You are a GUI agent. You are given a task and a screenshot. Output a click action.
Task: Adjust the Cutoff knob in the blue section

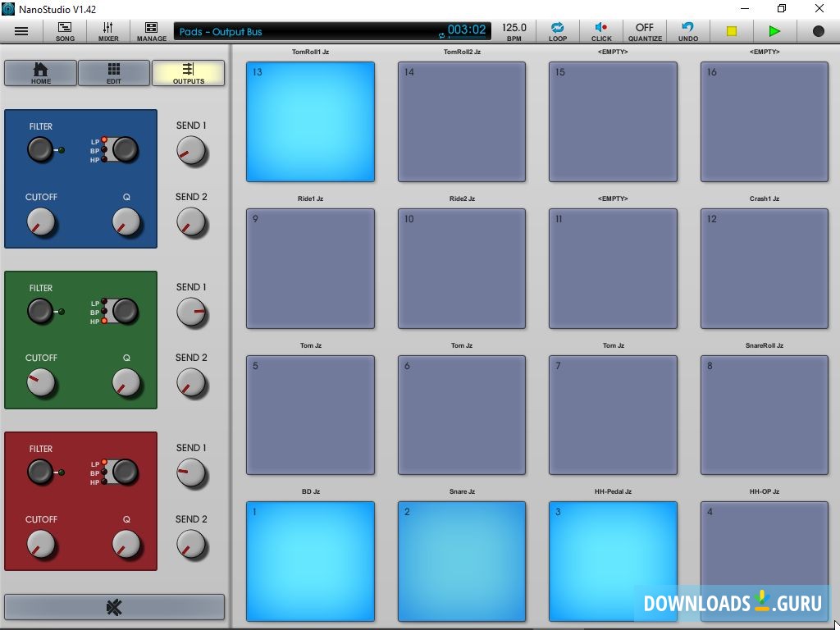(41, 221)
